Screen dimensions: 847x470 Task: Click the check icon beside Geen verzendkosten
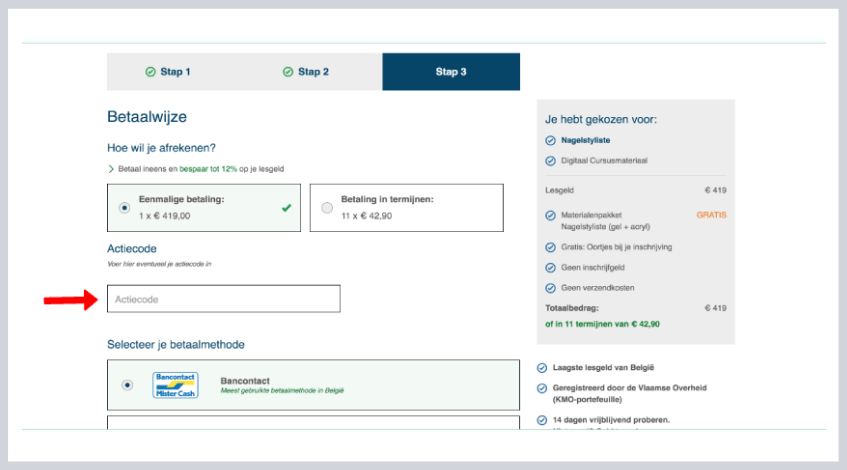(x=551, y=288)
